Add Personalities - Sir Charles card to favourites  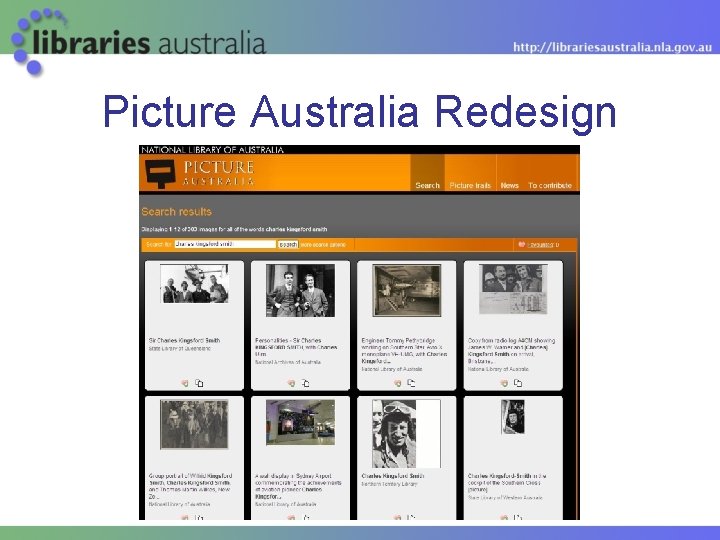[291, 383]
